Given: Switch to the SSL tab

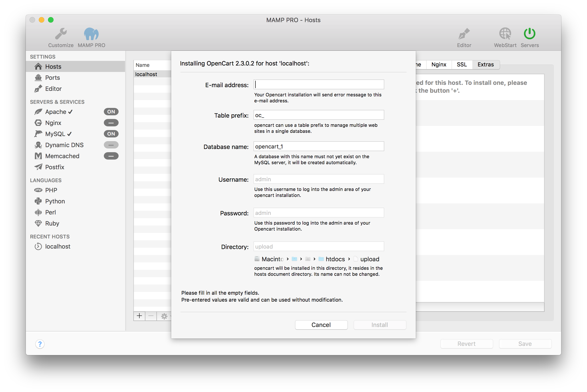Looking at the screenshot, I should [462, 65].
